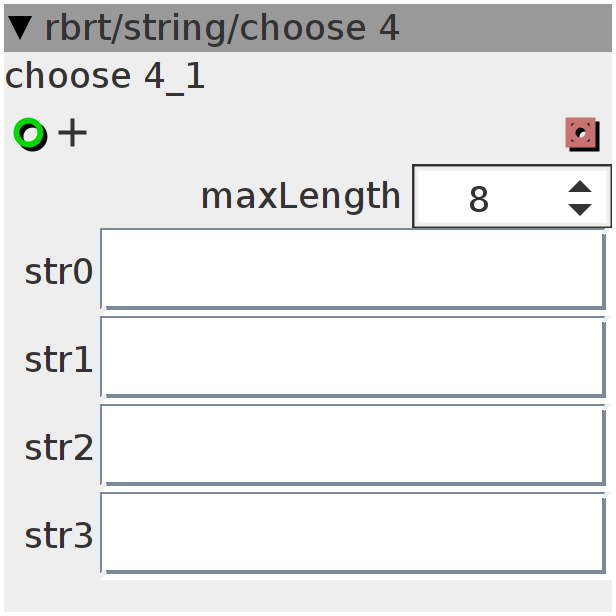Click the maxLength parameter label
Screen dimensions: 616x616
tap(301, 196)
